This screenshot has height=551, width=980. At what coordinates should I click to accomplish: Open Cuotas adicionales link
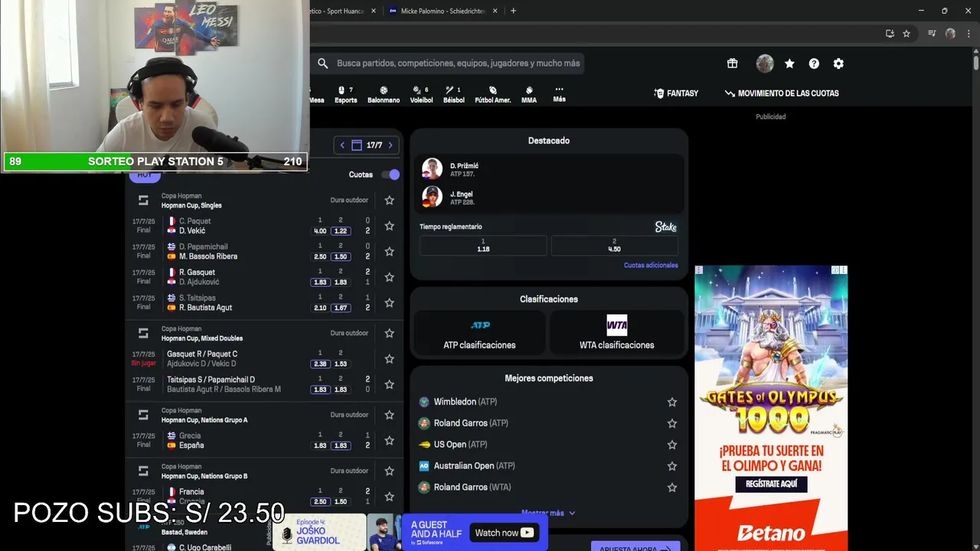(651, 265)
